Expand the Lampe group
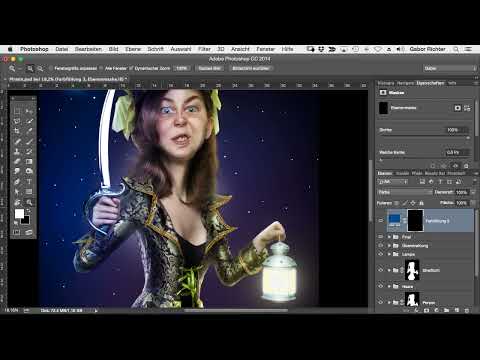The width and height of the screenshot is (480, 360). (389, 254)
